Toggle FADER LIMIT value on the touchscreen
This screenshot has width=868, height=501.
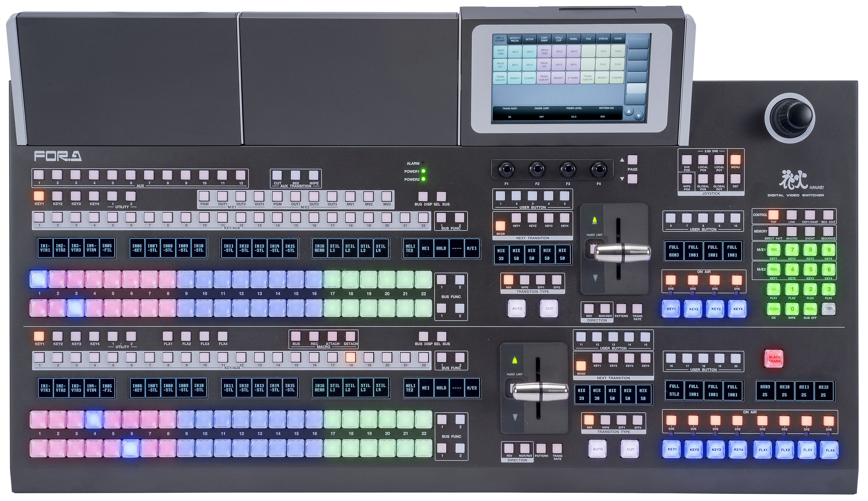[541, 117]
